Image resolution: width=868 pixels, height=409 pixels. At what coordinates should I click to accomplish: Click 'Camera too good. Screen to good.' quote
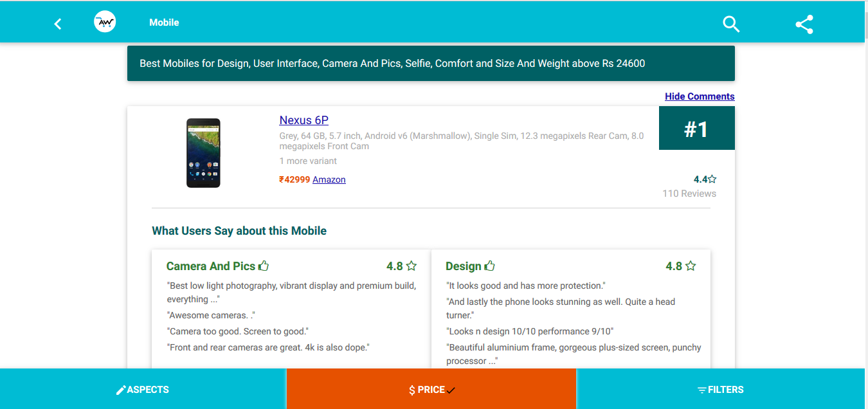pos(238,331)
